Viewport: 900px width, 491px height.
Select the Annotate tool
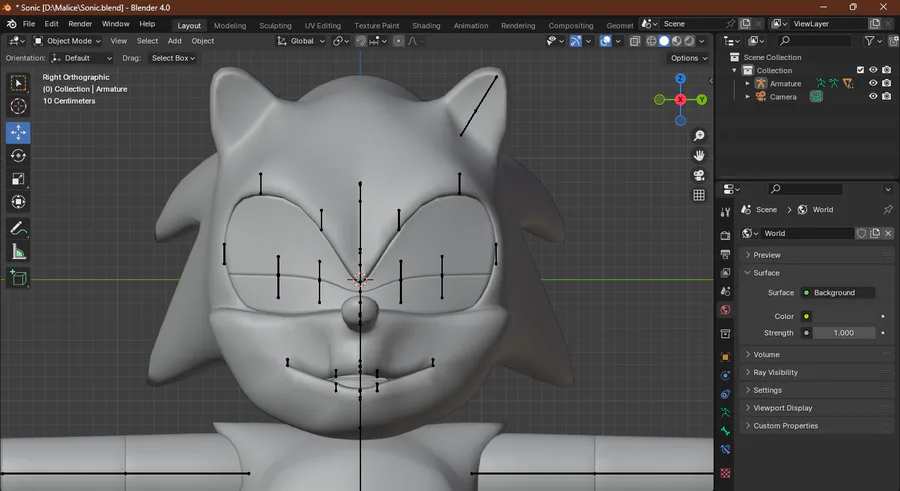click(18, 229)
